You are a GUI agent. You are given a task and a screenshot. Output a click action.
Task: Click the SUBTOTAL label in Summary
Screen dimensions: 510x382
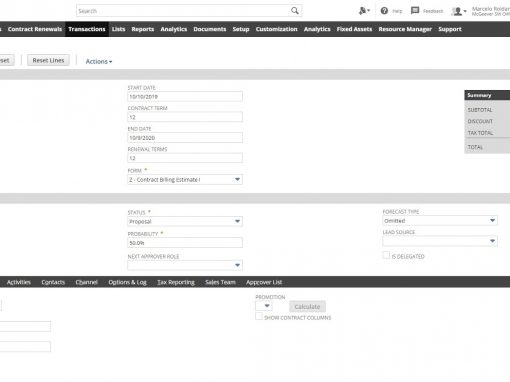(x=480, y=110)
